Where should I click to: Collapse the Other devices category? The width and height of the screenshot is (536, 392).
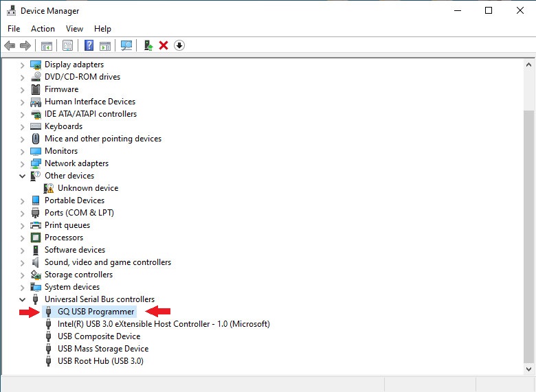point(23,176)
